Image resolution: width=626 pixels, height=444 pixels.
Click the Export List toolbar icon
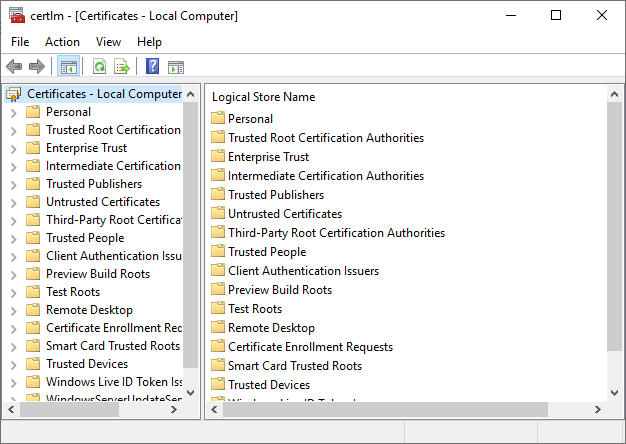coord(122,67)
